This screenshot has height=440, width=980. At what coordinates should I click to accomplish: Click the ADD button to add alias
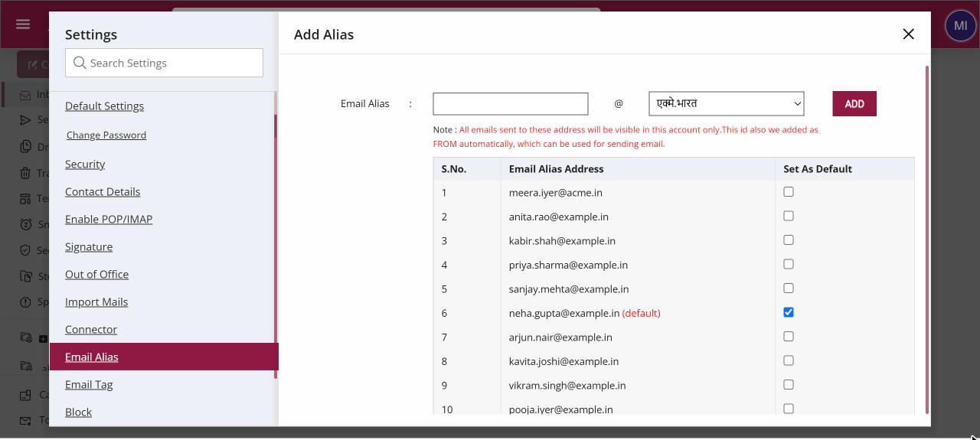[854, 104]
